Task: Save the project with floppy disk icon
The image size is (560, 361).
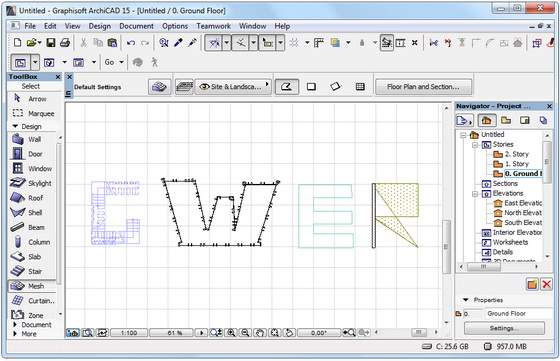Action: [x=51, y=43]
